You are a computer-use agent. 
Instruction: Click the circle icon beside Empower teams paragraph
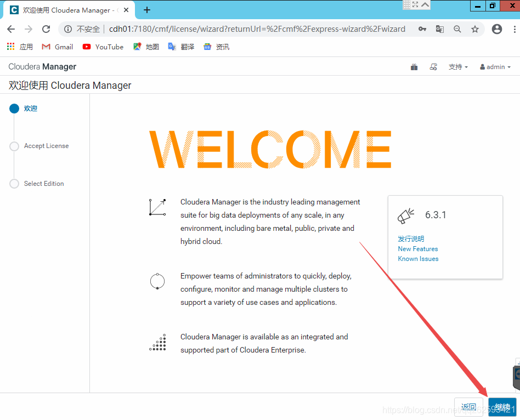point(157,281)
